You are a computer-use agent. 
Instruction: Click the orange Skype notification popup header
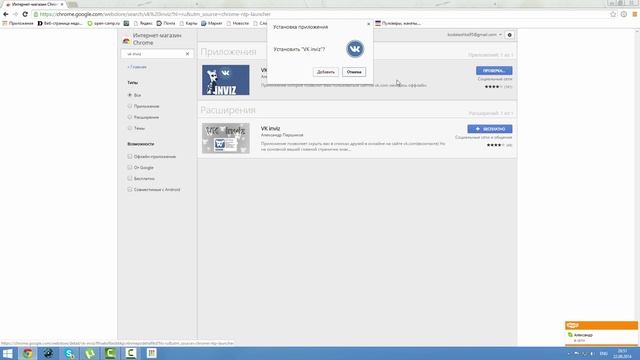pos(601,325)
